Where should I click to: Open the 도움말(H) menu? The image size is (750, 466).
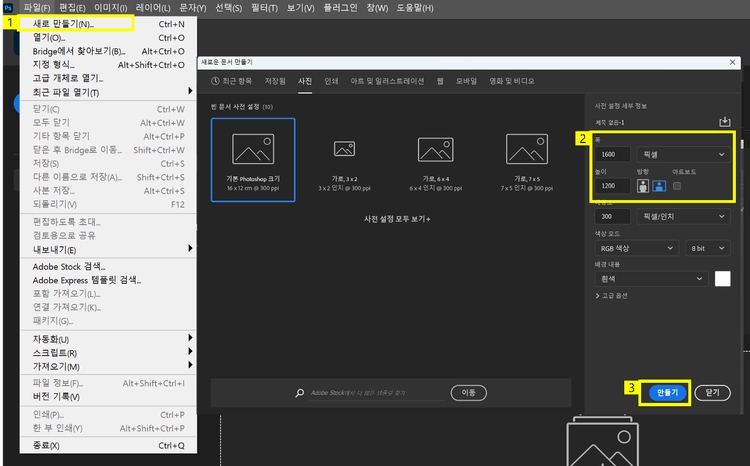click(x=415, y=8)
